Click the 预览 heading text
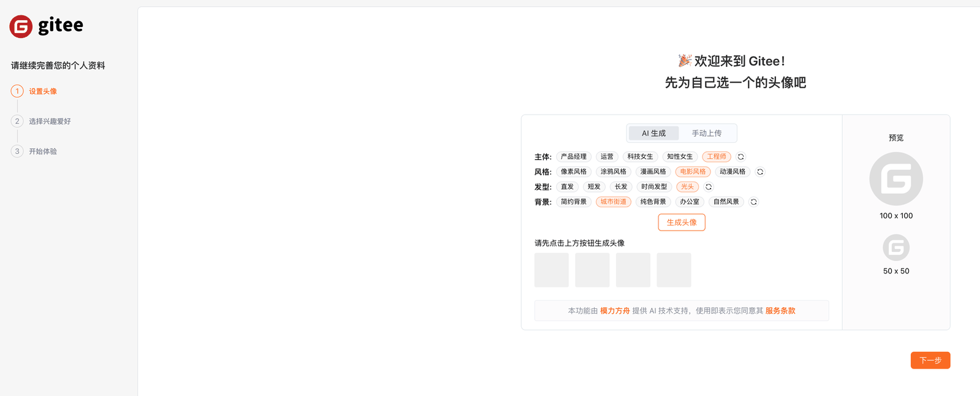Image resolution: width=980 pixels, height=396 pixels. 896,138
